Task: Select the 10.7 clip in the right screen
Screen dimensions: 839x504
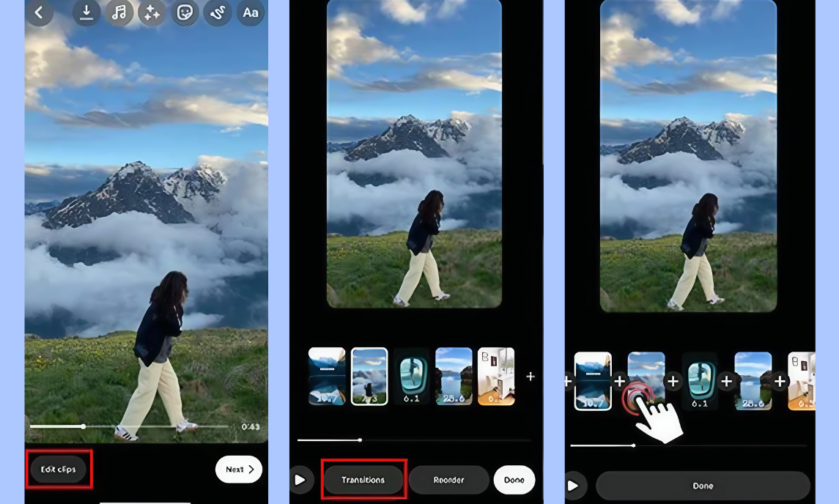Action: pos(593,381)
